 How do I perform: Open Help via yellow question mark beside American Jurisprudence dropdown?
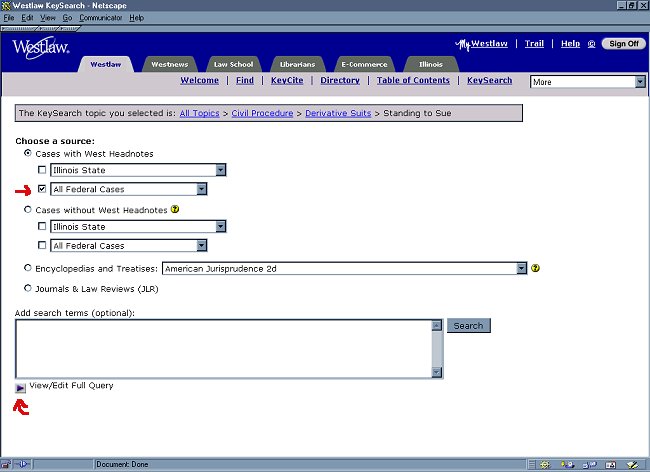(x=535, y=268)
